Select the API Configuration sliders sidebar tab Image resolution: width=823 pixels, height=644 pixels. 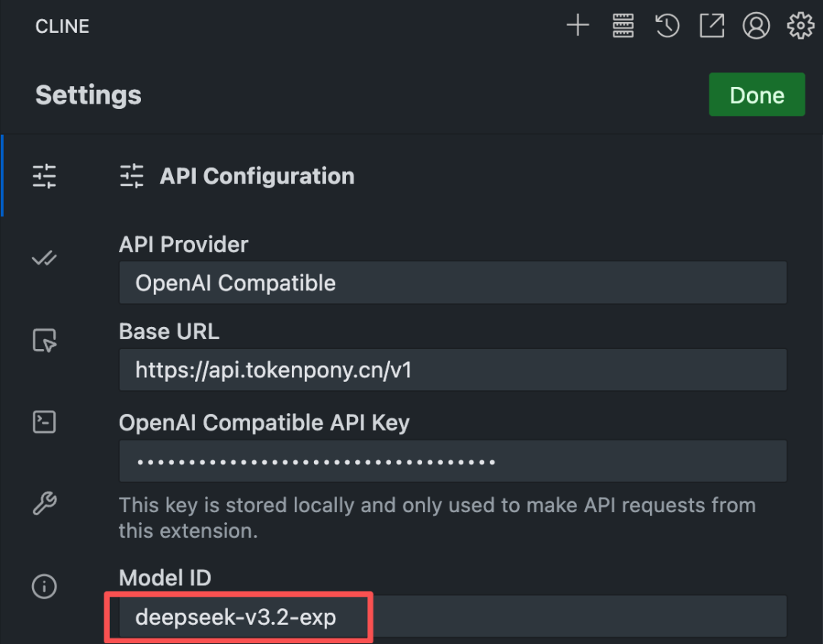tap(44, 176)
